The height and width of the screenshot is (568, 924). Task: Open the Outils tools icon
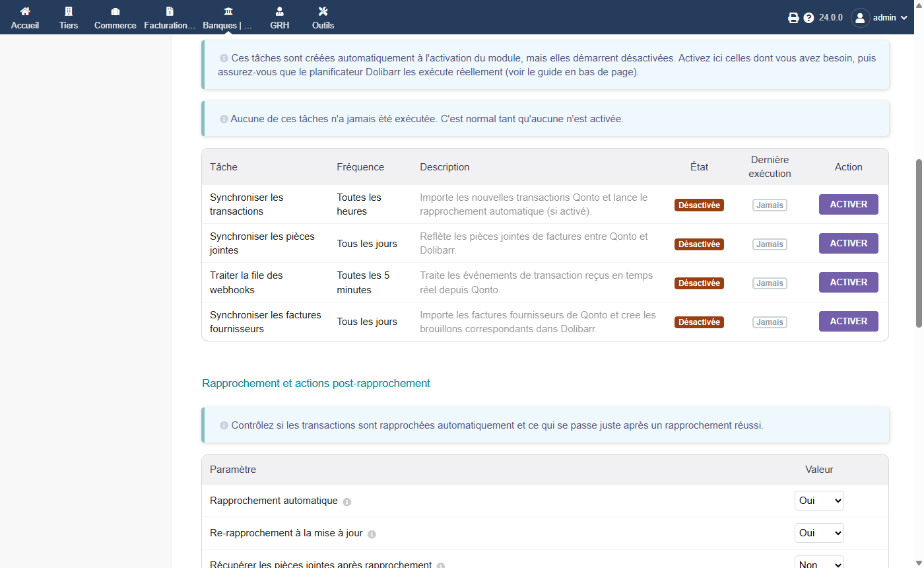pyautogui.click(x=323, y=11)
